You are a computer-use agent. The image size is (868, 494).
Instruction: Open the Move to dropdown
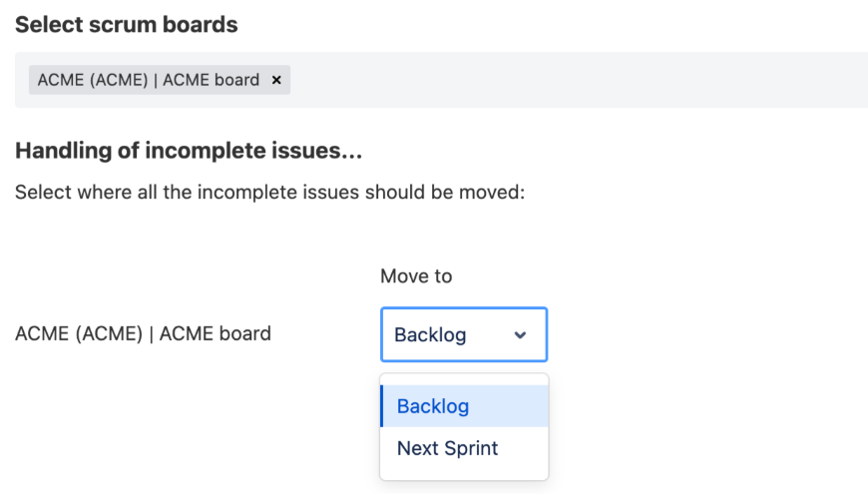tap(463, 334)
